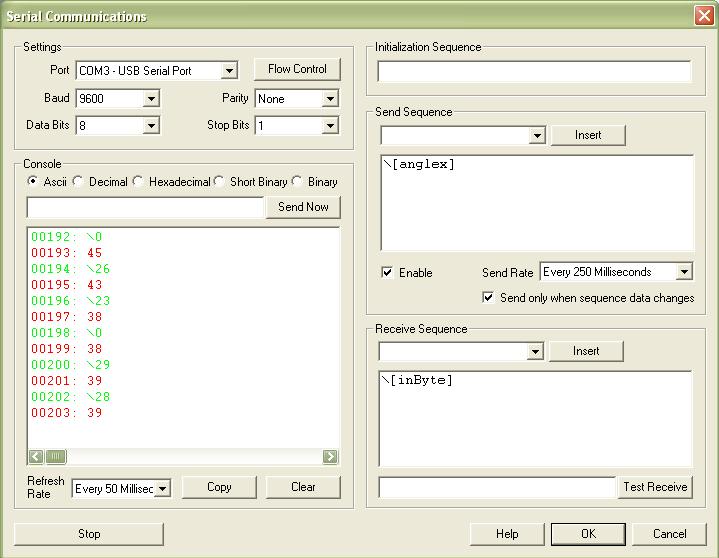Open the Send Rate dropdown
Image resolution: width=719 pixels, height=558 pixels.
(684, 272)
